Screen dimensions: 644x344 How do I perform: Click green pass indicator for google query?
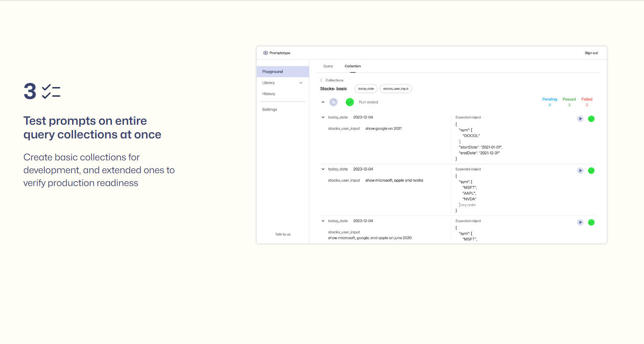point(591,119)
